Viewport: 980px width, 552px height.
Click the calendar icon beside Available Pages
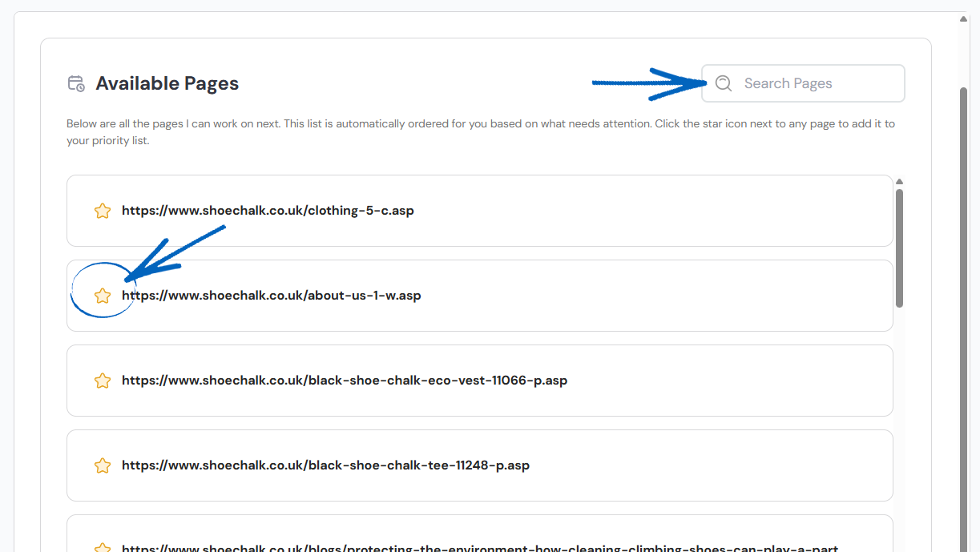pyautogui.click(x=76, y=83)
